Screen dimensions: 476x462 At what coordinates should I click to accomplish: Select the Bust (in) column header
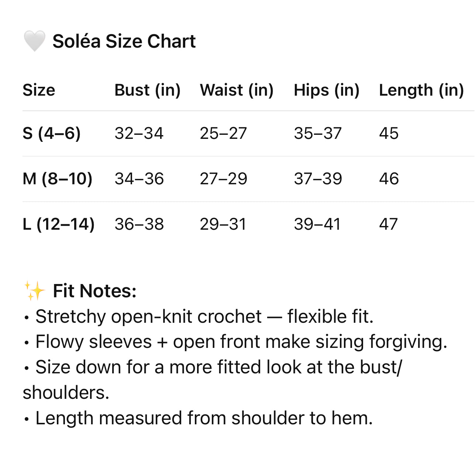[147, 90]
